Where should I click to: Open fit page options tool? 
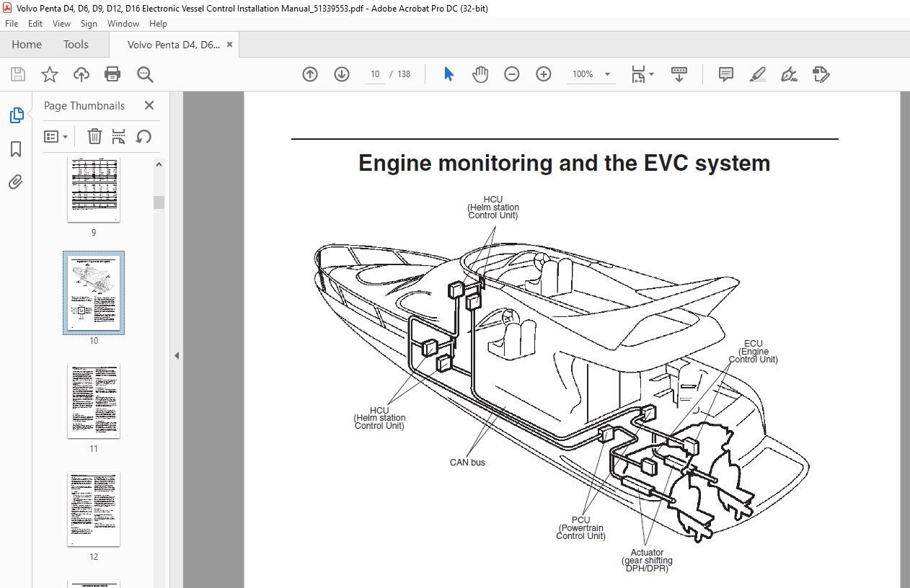click(x=642, y=74)
